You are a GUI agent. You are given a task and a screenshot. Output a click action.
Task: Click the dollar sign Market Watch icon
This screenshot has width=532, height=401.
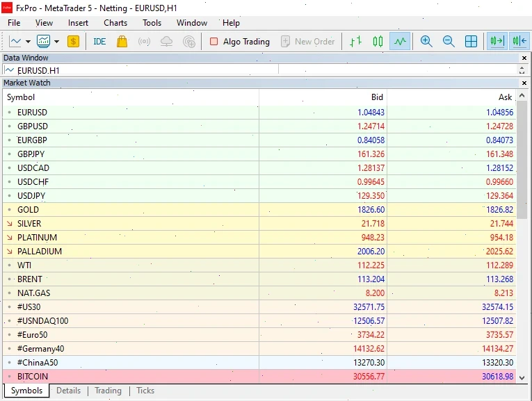point(73,42)
